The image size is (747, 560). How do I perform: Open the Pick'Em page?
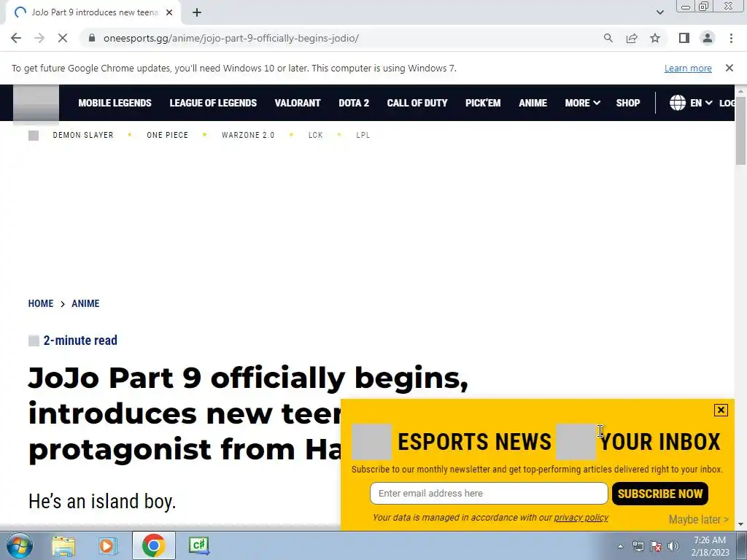click(x=483, y=103)
